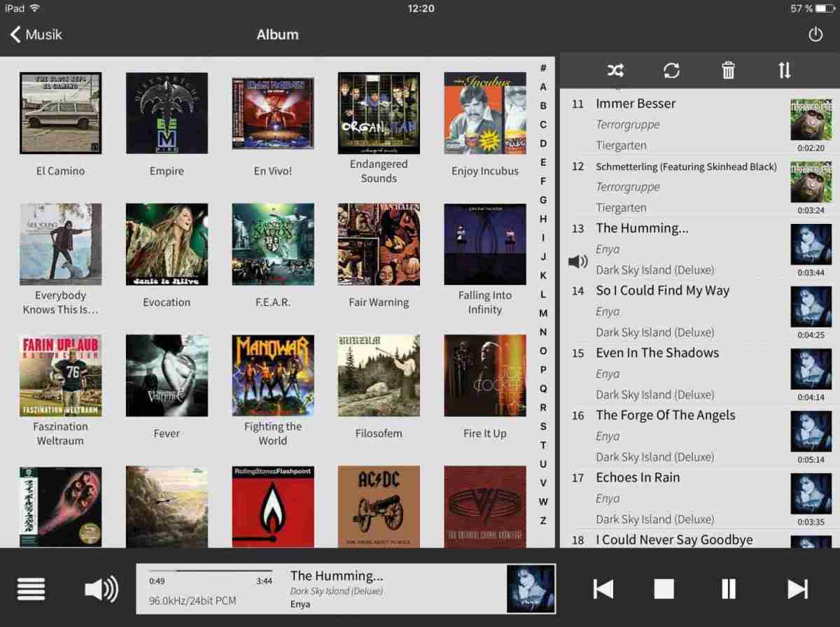Go back to Musik
Image resolution: width=840 pixels, height=627 pixels.
pyautogui.click(x=36, y=34)
